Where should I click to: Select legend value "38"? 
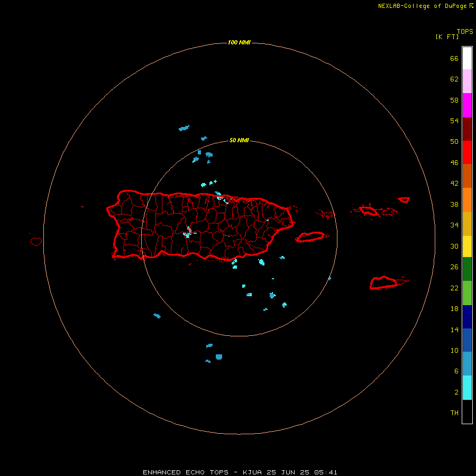(454, 205)
